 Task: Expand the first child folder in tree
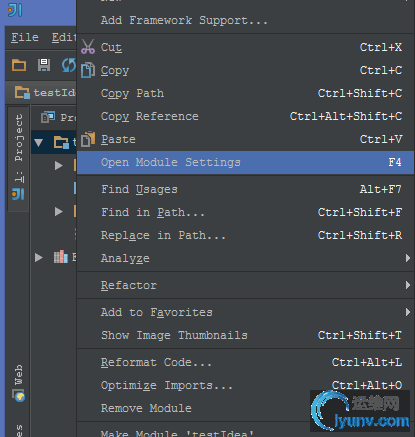tap(59, 165)
